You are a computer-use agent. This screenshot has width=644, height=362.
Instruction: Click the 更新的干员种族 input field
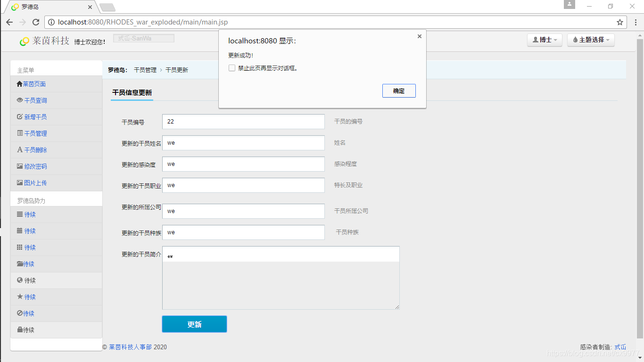(243, 232)
